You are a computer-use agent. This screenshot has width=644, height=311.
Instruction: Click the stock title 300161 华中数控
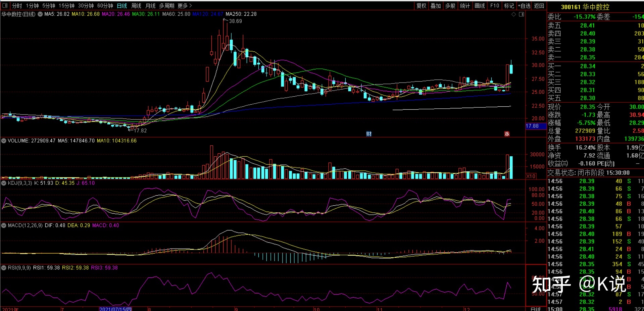pos(585,7)
